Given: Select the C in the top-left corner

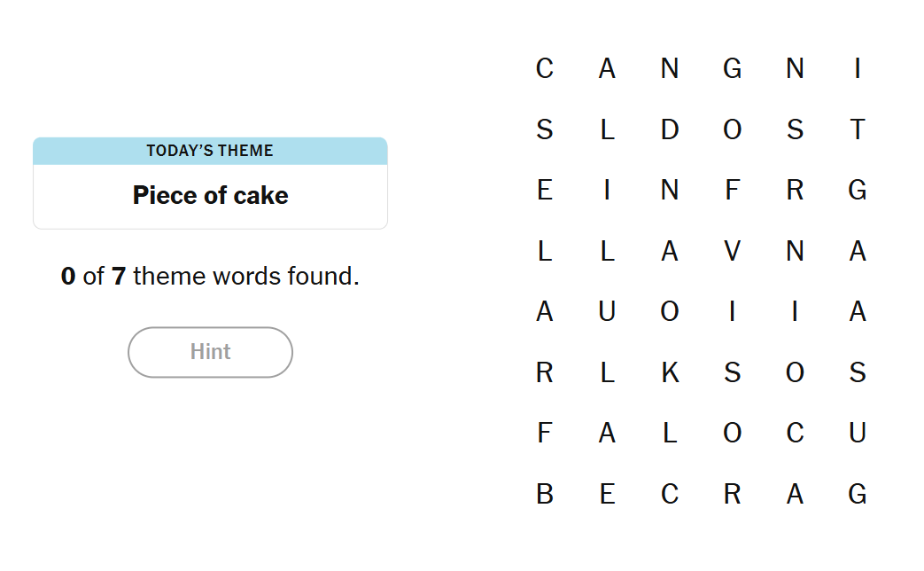Looking at the screenshot, I should point(545,68).
